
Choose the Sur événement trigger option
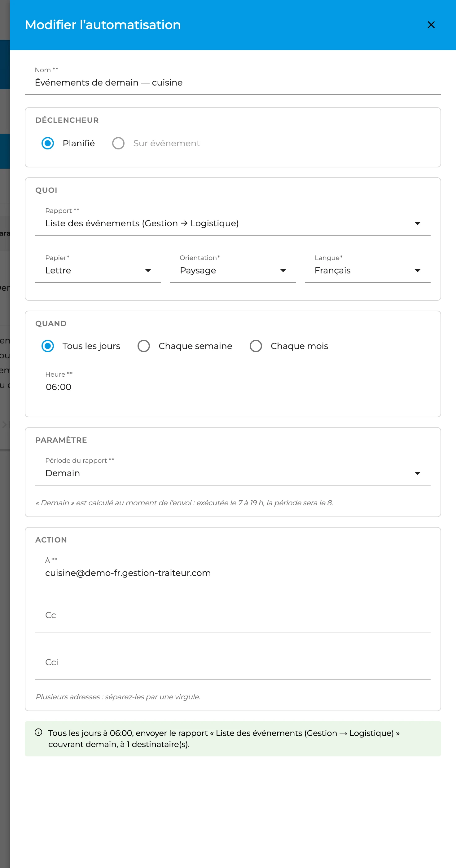point(118,143)
